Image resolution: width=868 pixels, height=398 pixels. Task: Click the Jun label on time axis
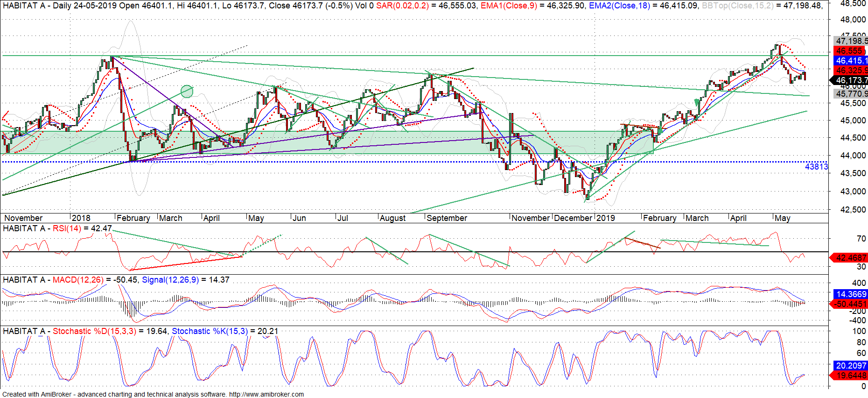tap(299, 218)
